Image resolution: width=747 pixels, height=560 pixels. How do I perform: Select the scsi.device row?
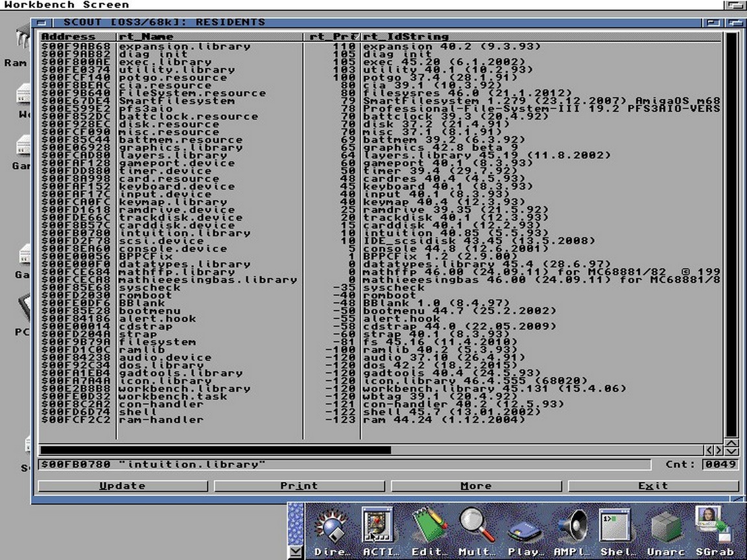pos(380,240)
